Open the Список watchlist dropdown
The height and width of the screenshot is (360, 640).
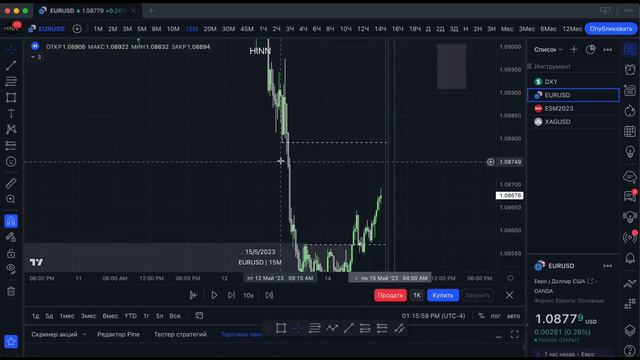coord(548,49)
